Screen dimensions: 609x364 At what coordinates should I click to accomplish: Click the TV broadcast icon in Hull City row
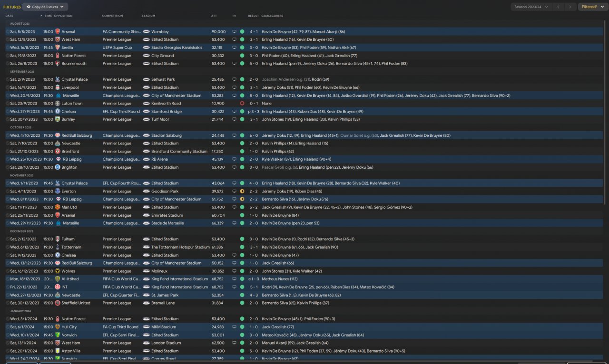coord(234,327)
